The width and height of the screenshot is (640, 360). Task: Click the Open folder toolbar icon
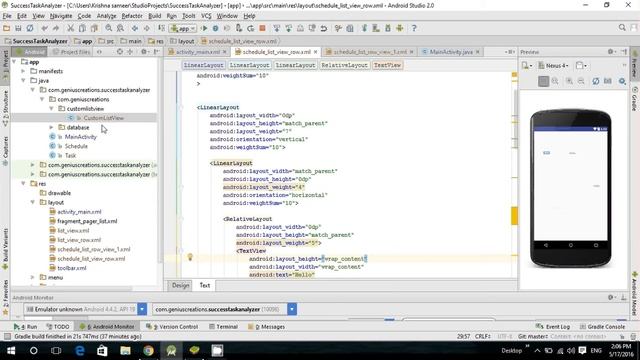coord(7,28)
